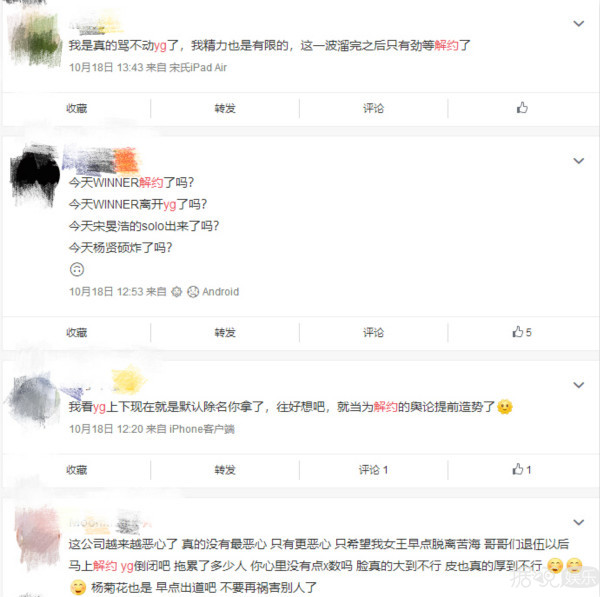The height and width of the screenshot is (597, 600).
Task: Open options chevron on first post
Action: coord(579,24)
